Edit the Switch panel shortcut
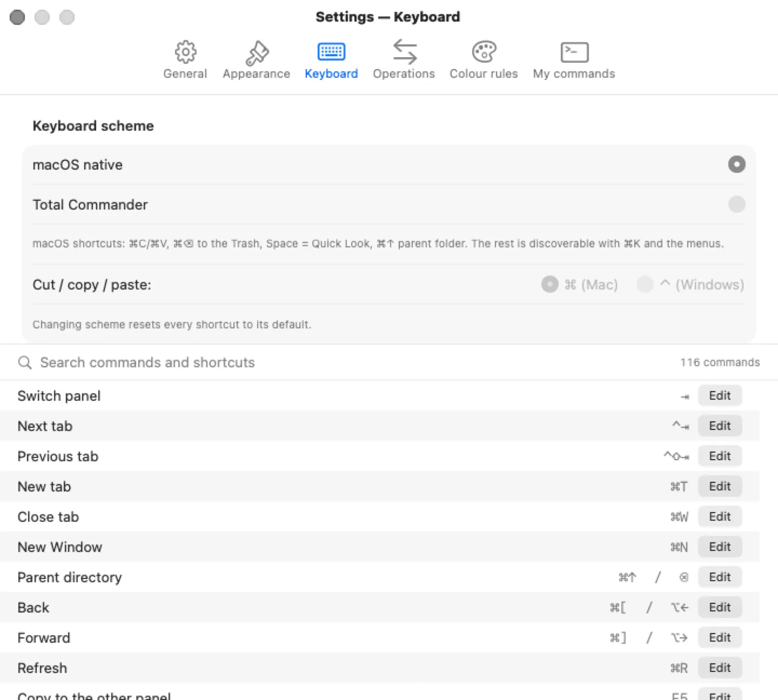The image size is (778, 700). tap(720, 395)
